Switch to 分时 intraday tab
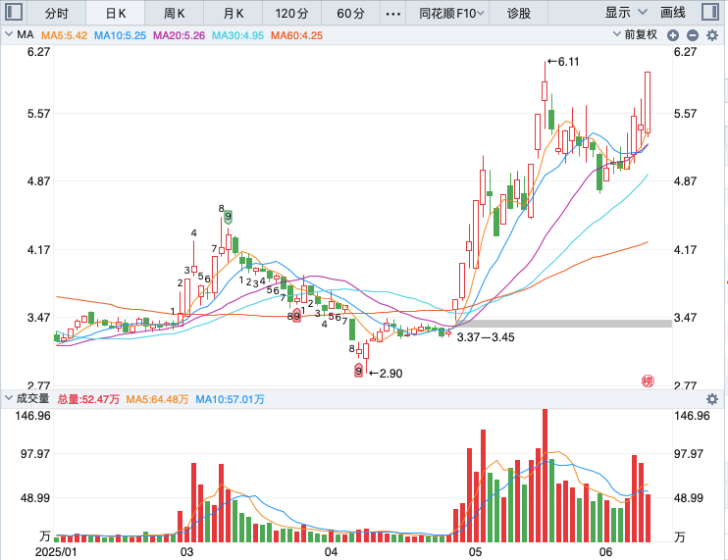 pyautogui.click(x=57, y=13)
